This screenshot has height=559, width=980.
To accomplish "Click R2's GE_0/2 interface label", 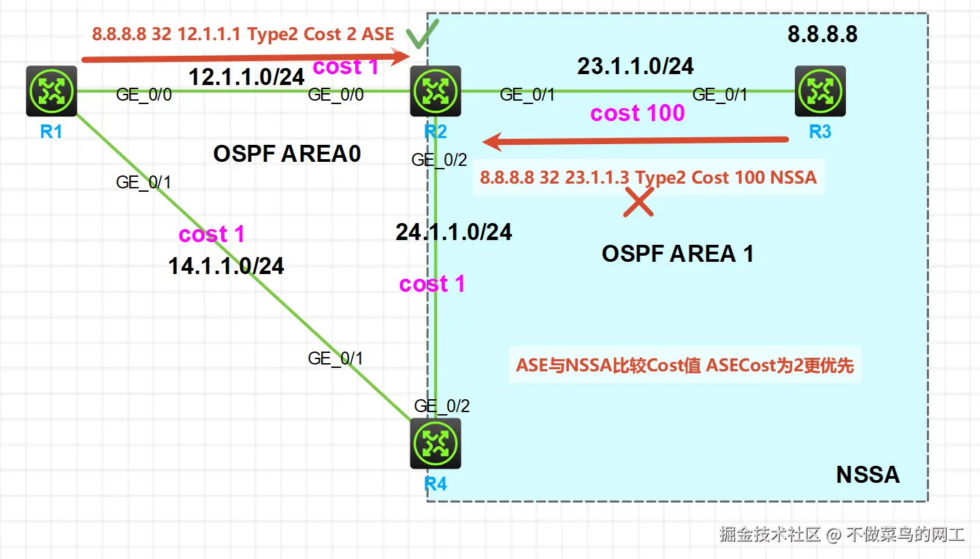I will [440, 160].
